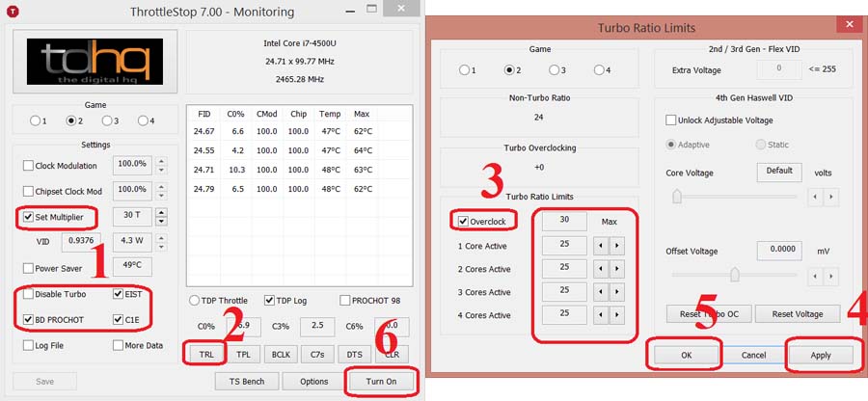Click the Max turbo ratio field showing 30

click(x=564, y=221)
